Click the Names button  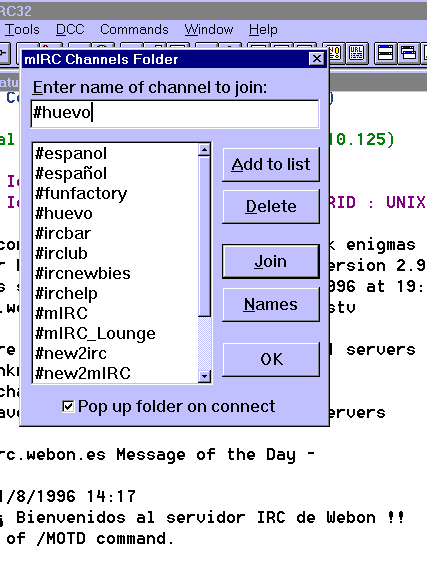click(271, 305)
